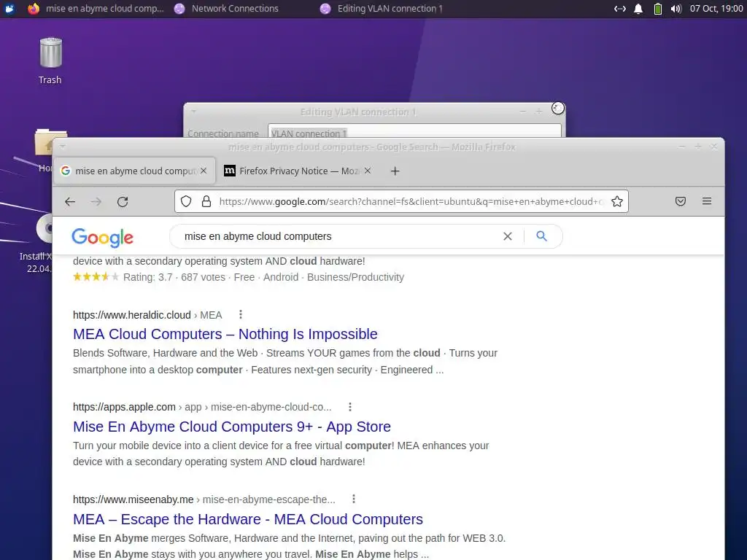Image resolution: width=747 pixels, height=560 pixels.
Task: Open miseenaby.me result options three dots
Action: click(354, 499)
